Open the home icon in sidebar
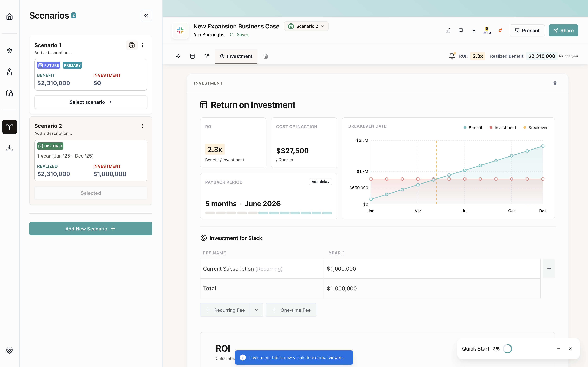This screenshot has width=588, height=367. 10,17
